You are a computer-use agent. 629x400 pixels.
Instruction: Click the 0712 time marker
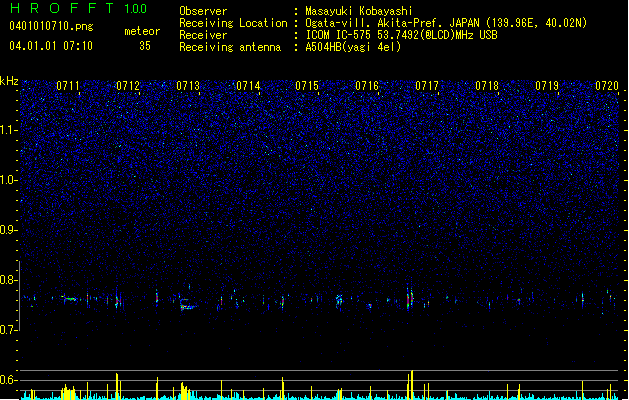128,86
